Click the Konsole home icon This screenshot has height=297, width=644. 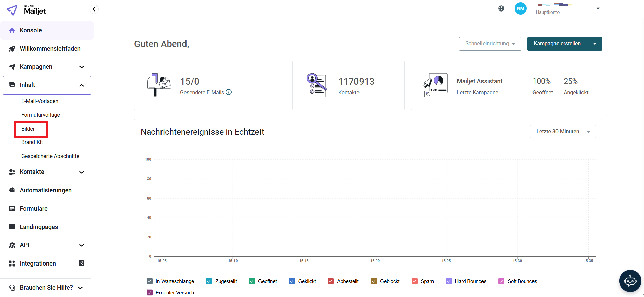click(x=12, y=30)
